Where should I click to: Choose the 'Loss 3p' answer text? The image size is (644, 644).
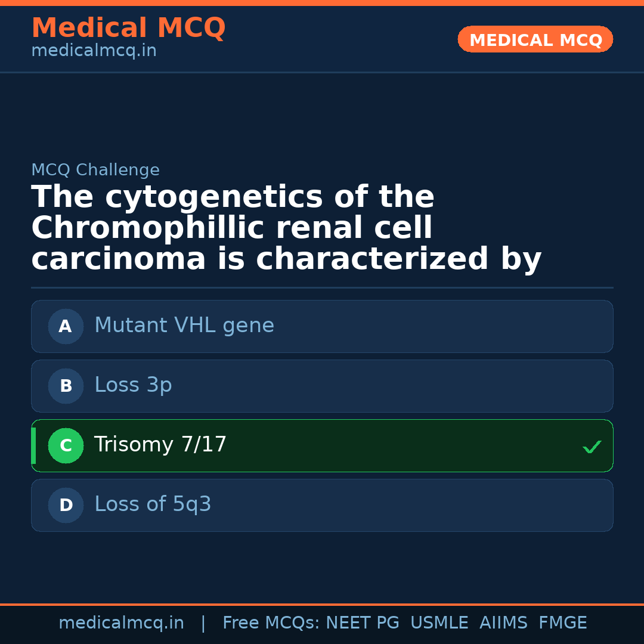pyautogui.click(x=133, y=385)
